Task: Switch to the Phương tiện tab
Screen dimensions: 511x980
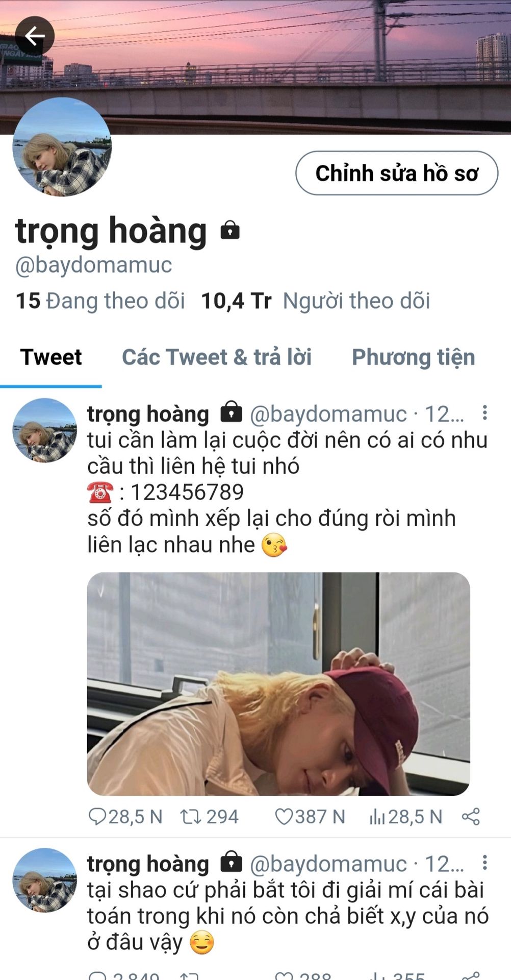Action: [413, 357]
